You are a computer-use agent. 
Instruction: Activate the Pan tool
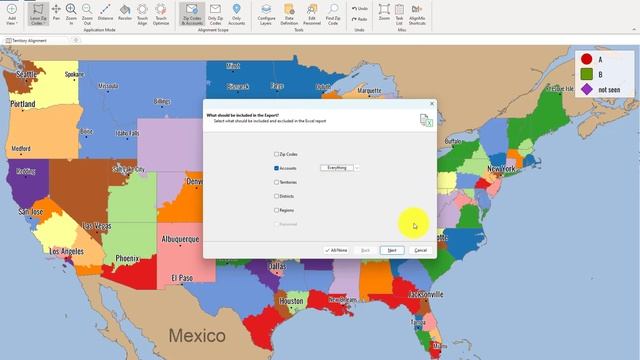pos(56,13)
